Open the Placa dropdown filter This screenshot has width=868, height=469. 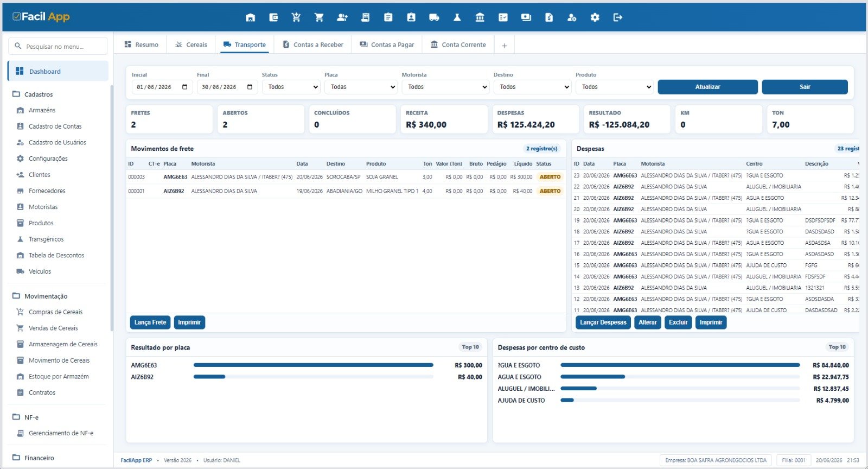coord(361,87)
